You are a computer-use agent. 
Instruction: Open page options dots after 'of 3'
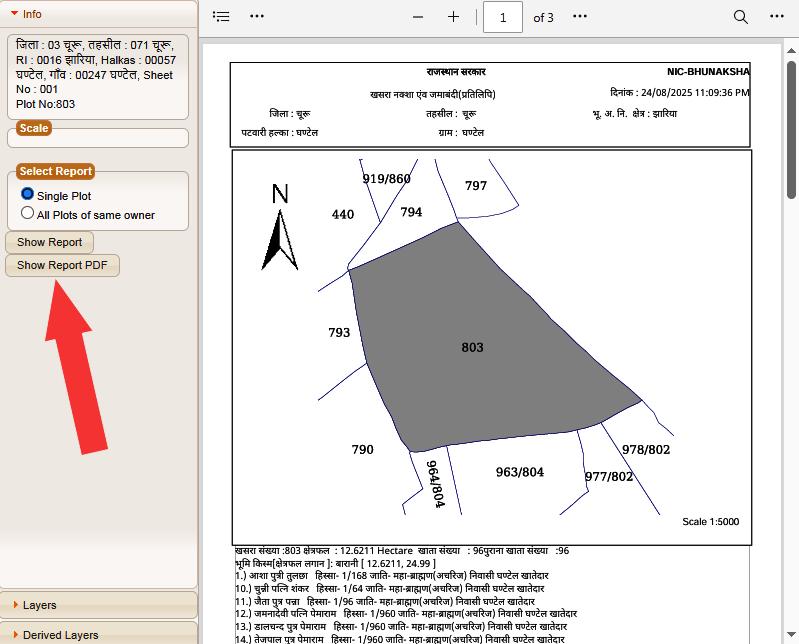click(x=579, y=16)
